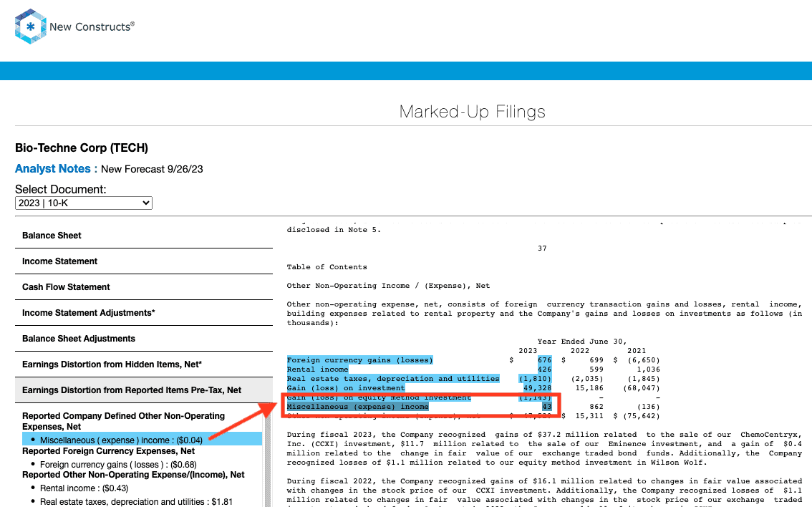Click Reported Other Non-Operating Expense/(Income), Net heading
Screen dimensions: 812x507
(133, 475)
